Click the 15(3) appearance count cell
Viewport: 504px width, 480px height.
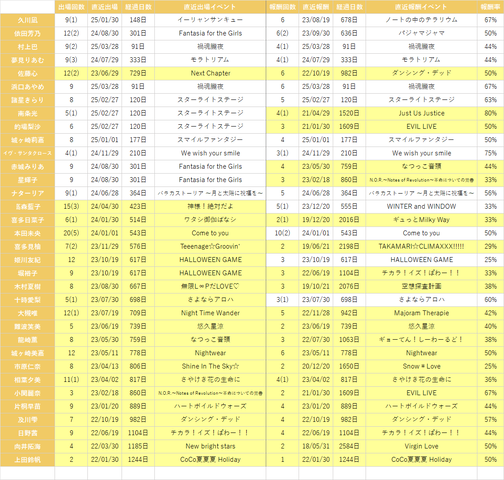[x=71, y=207]
